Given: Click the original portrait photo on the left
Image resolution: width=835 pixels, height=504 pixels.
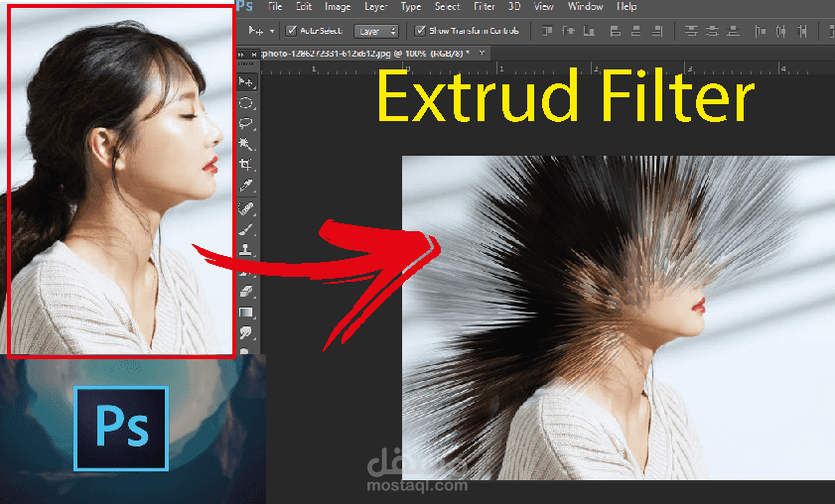Looking at the screenshot, I should (x=121, y=180).
